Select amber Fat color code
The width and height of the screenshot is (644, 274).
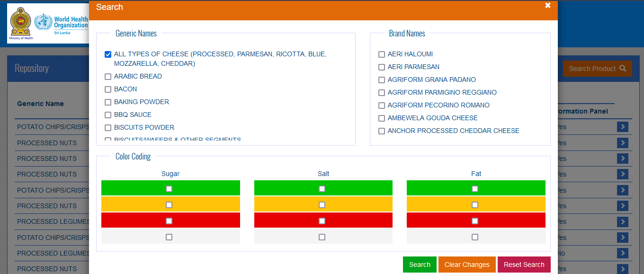coord(475,205)
